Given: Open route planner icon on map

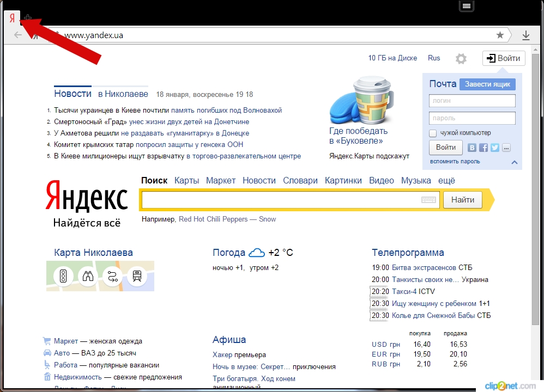Looking at the screenshot, I should pyautogui.click(x=112, y=276).
